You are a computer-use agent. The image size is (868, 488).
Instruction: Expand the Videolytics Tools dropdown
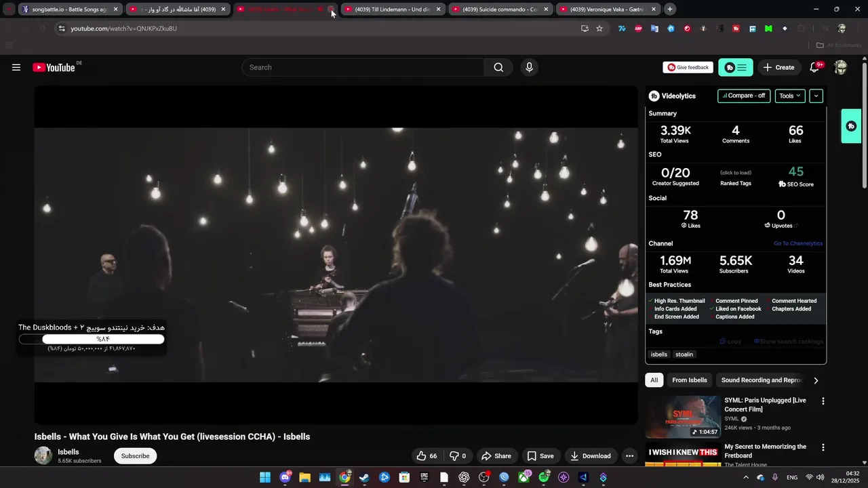pos(790,96)
